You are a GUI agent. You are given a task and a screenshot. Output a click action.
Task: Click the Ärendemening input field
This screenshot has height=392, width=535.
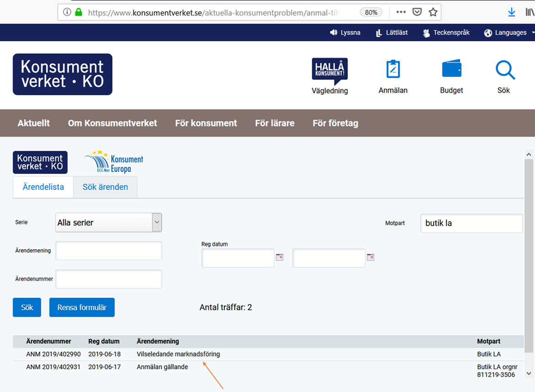tap(108, 251)
